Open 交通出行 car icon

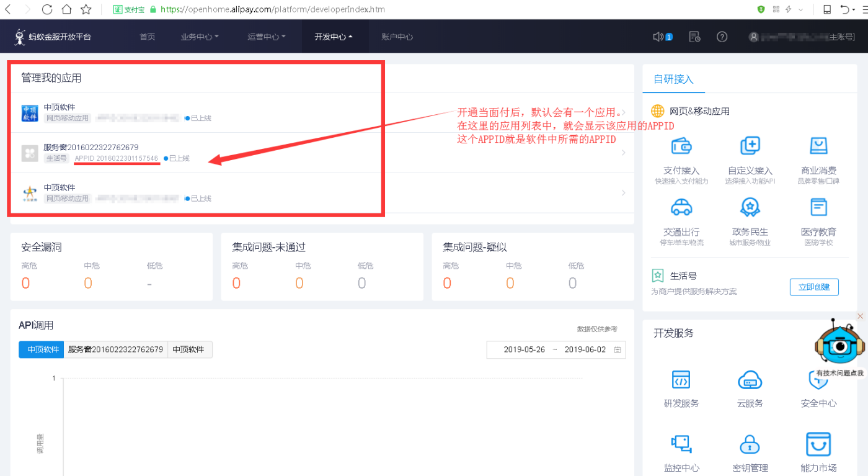pyautogui.click(x=681, y=207)
